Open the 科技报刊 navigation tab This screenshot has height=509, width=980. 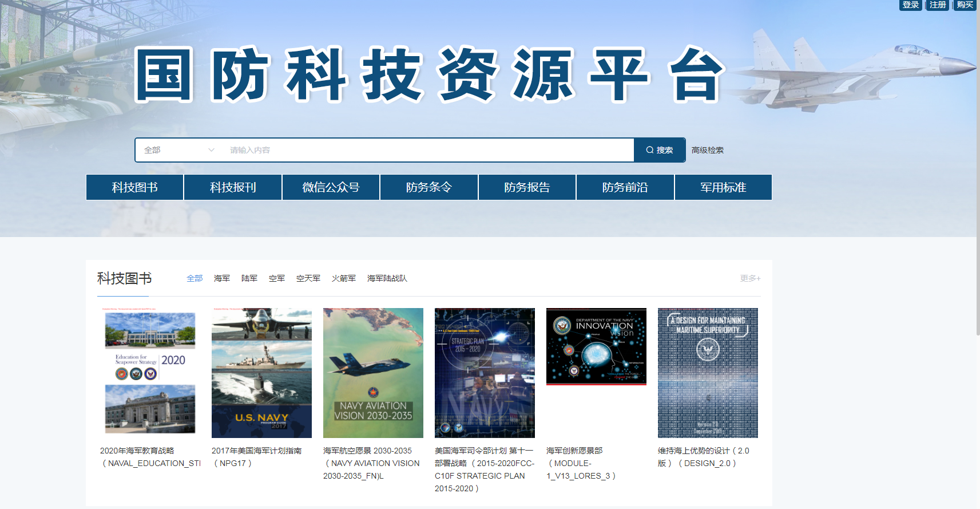click(233, 187)
